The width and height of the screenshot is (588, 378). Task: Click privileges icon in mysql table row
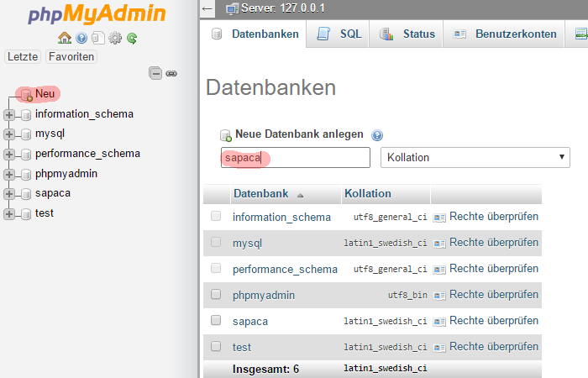439,244
